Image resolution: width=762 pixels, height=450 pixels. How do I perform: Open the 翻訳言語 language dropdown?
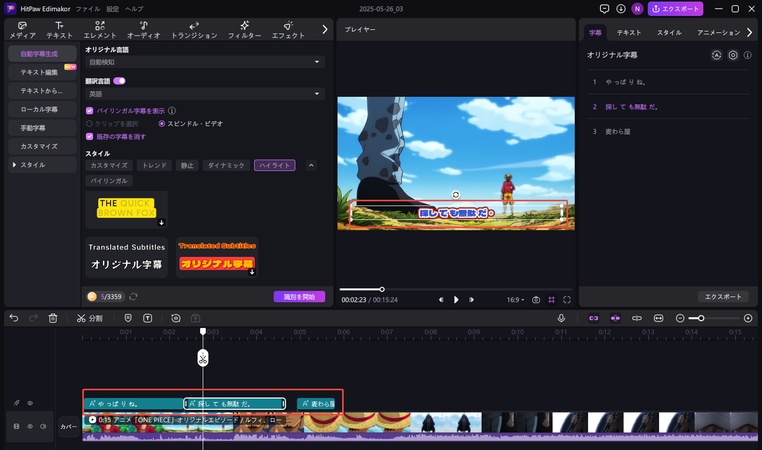[x=205, y=94]
